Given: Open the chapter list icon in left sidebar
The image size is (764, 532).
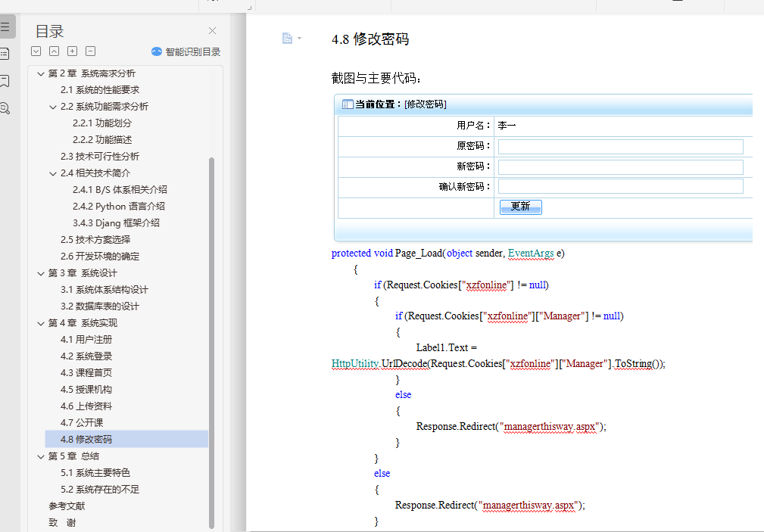Looking at the screenshot, I should 5,54.
